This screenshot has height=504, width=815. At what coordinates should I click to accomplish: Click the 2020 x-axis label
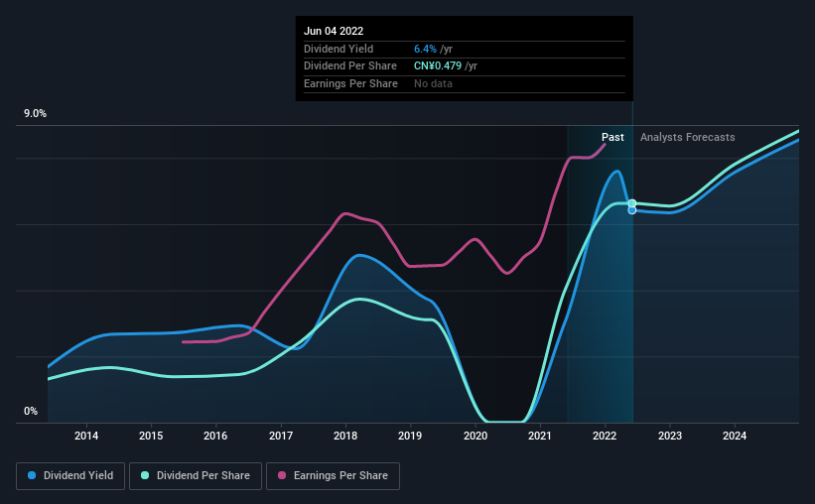475,436
